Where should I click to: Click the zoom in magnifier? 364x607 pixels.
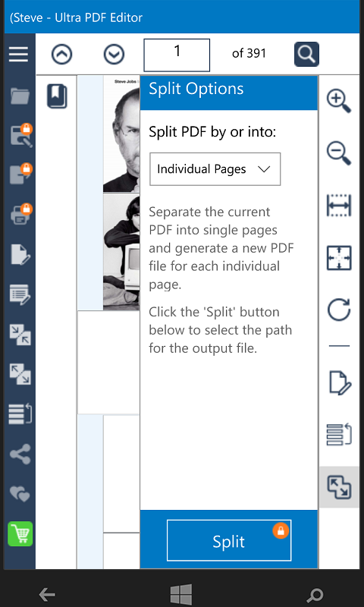point(338,101)
